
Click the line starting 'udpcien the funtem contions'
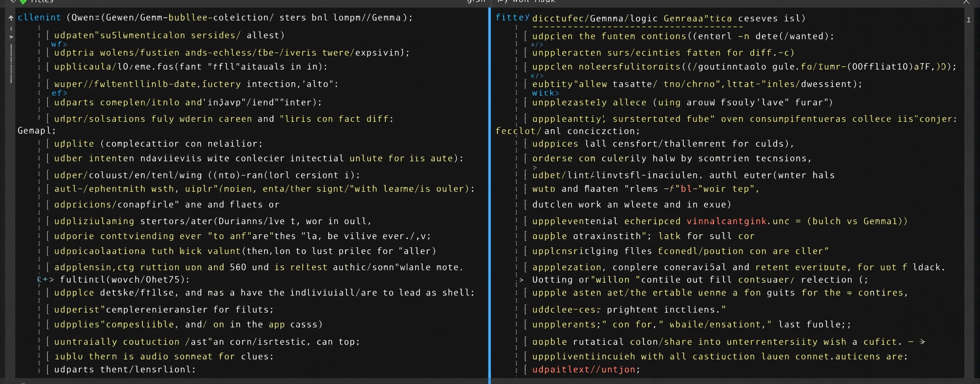coord(683,36)
